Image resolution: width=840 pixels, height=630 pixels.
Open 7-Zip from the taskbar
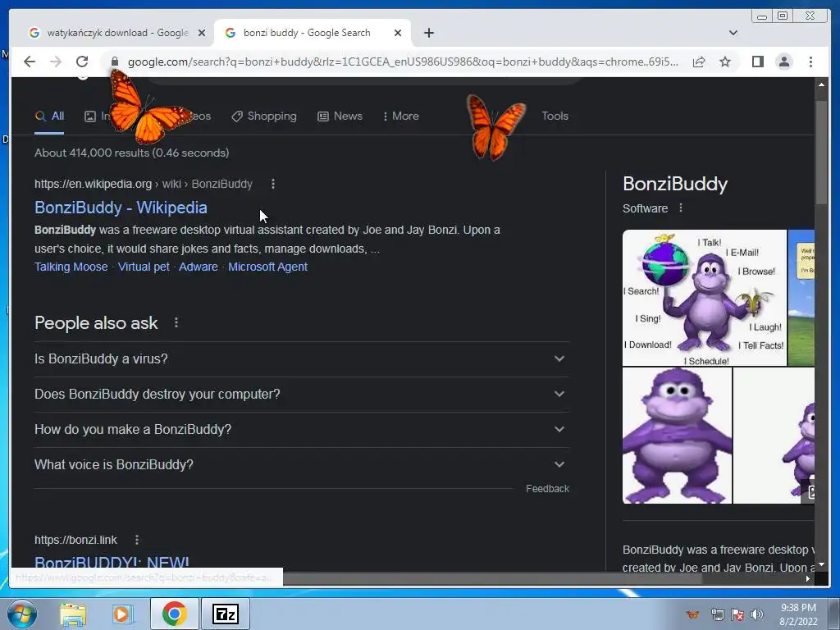226,614
